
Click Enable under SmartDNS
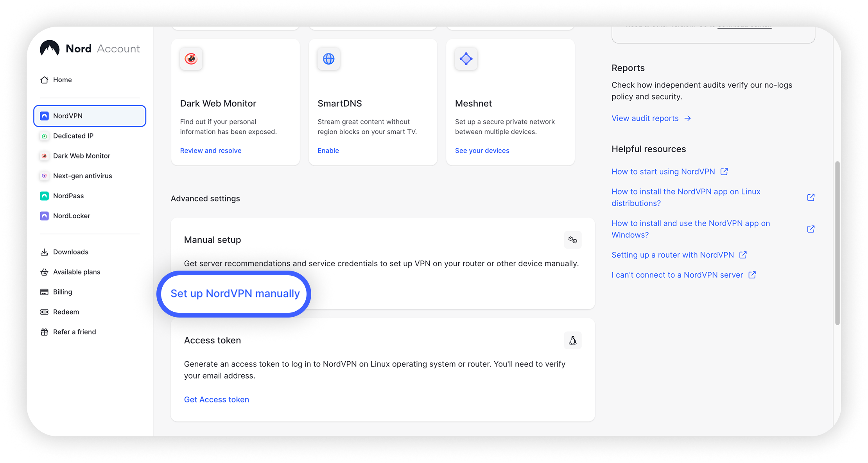[328, 151]
